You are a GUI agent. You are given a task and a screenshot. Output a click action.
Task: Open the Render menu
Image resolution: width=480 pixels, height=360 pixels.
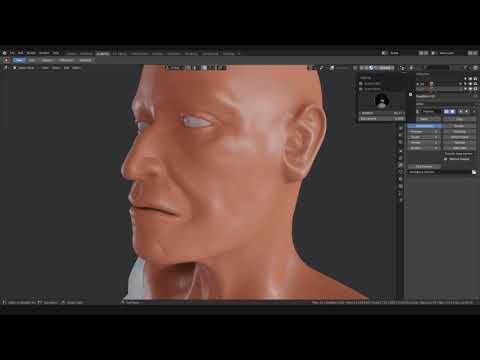(x=31, y=53)
